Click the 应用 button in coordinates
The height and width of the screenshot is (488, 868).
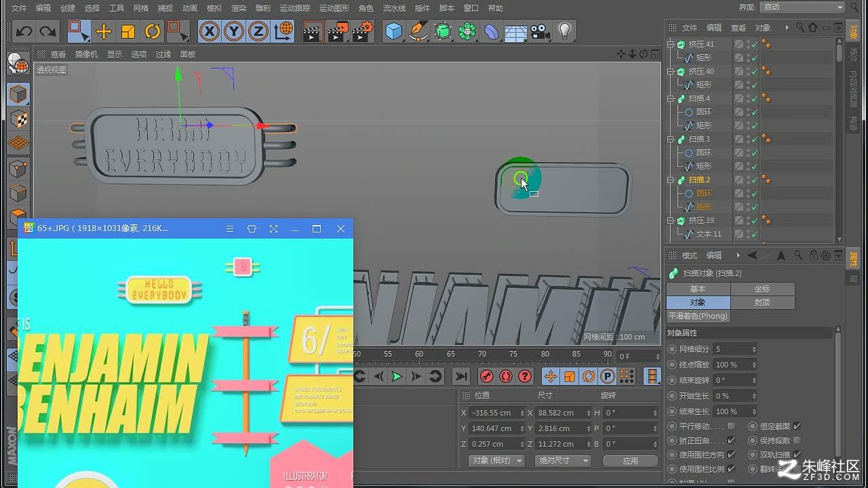[x=630, y=461]
